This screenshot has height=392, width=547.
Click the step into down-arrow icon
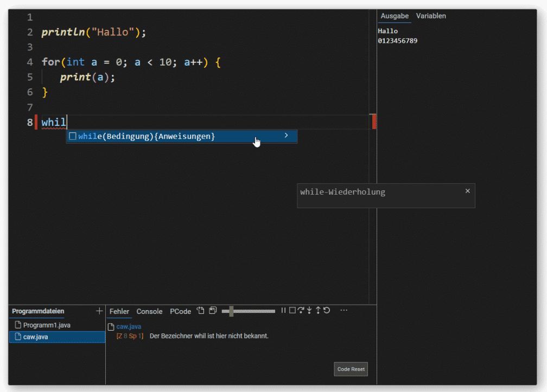[x=309, y=311]
